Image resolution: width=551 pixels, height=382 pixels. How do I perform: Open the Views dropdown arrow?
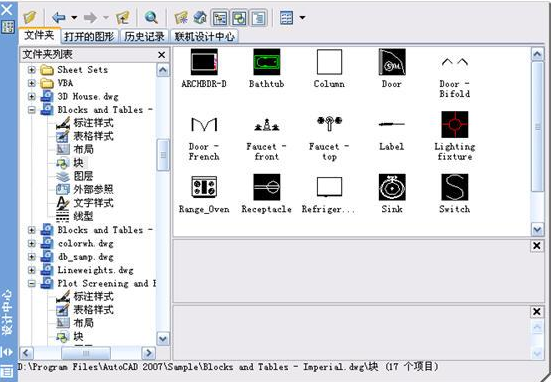pyautogui.click(x=302, y=18)
